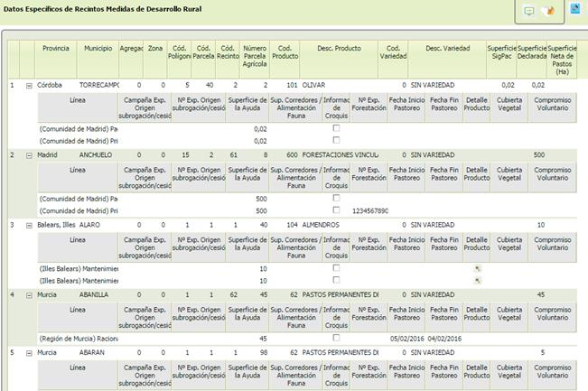Image resolution: width=588 pixels, height=391 pixels.
Task: Sort by Municipio column header
Action: [x=98, y=47]
